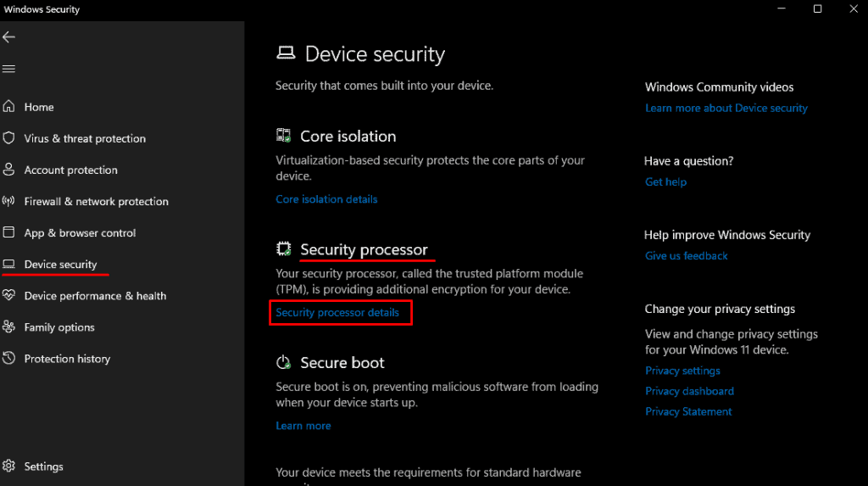This screenshot has width=868, height=486.
Task: Click the Get help link
Action: tap(665, 182)
